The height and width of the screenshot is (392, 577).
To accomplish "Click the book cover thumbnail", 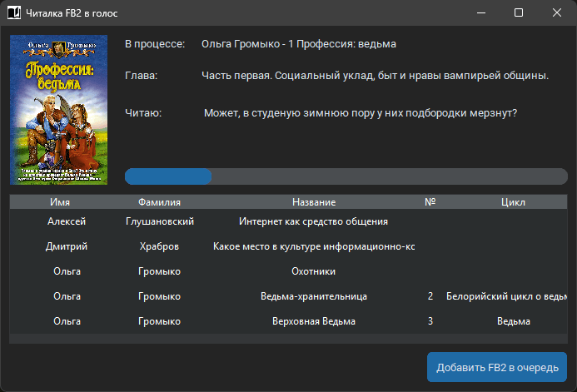I will [58, 109].
